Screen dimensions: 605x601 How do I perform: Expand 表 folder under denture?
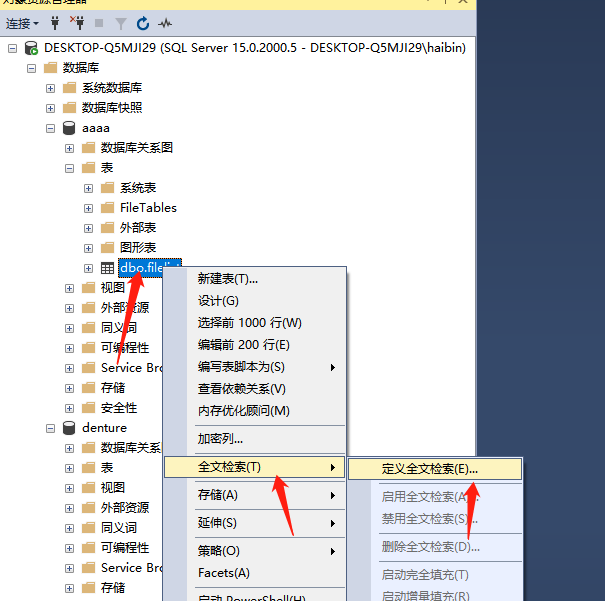[x=69, y=468]
